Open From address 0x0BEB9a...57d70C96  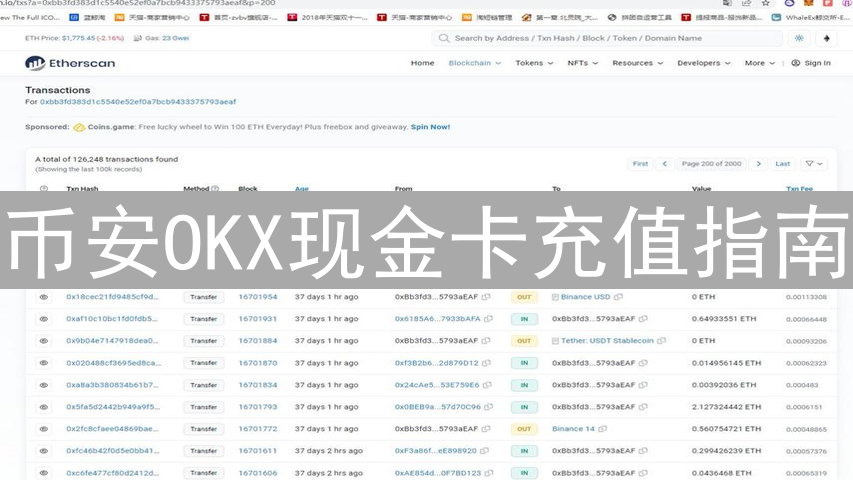pyautogui.click(x=438, y=407)
